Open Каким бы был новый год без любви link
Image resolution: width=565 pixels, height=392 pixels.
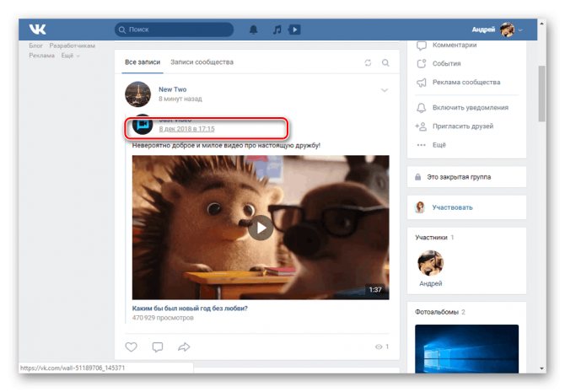coord(190,309)
